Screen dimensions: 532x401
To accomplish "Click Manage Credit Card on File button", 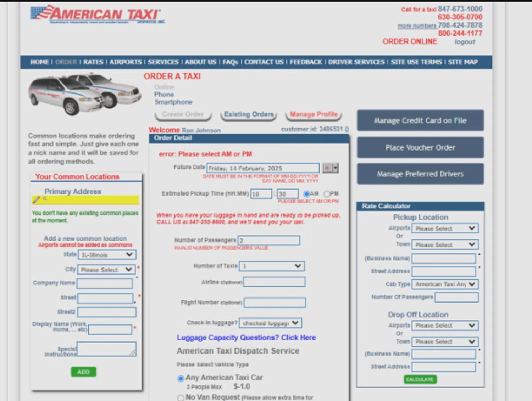I will click(420, 120).
